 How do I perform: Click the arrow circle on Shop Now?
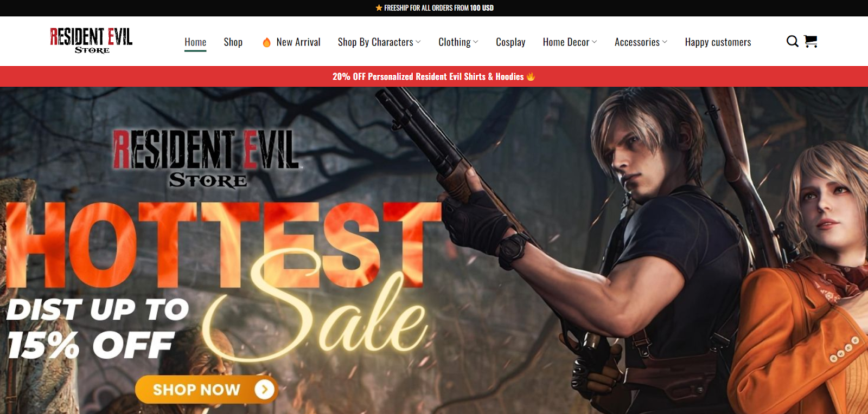(265, 389)
